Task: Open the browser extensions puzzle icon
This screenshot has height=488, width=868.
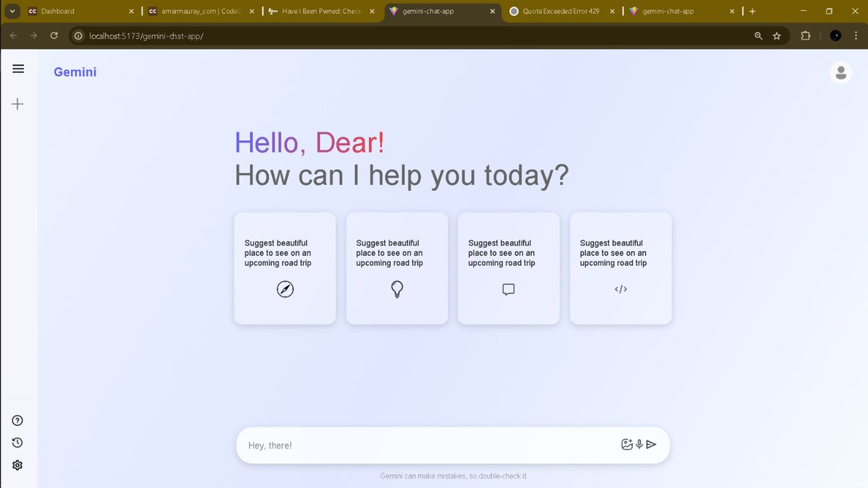Action: [805, 35]
